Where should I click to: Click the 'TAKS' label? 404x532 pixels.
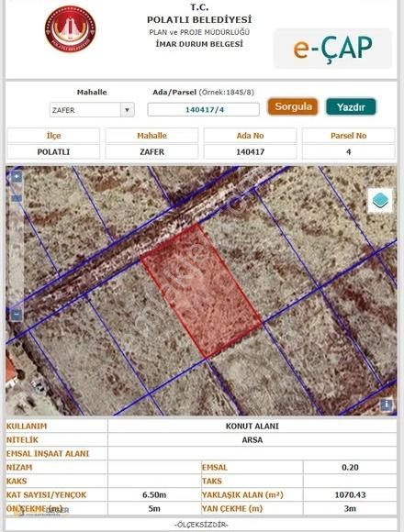coord(212,482)
